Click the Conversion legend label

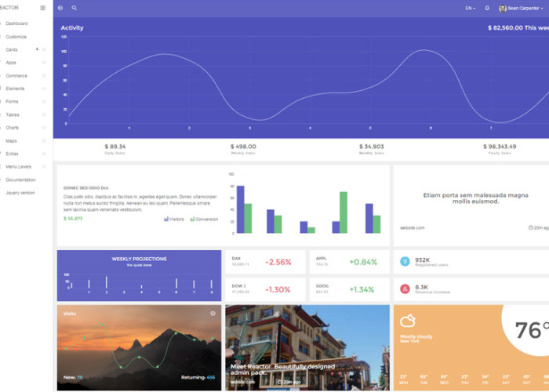click(206, 219)
